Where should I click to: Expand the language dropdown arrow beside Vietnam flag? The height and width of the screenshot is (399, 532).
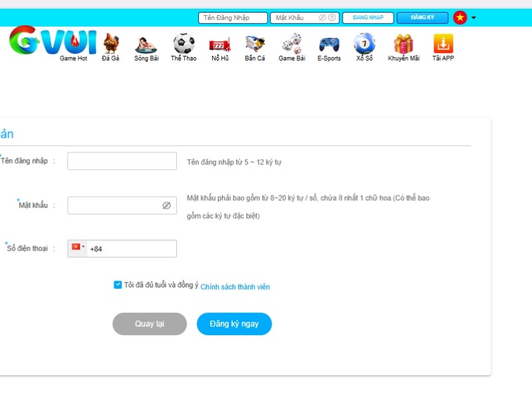click(473, 18)
